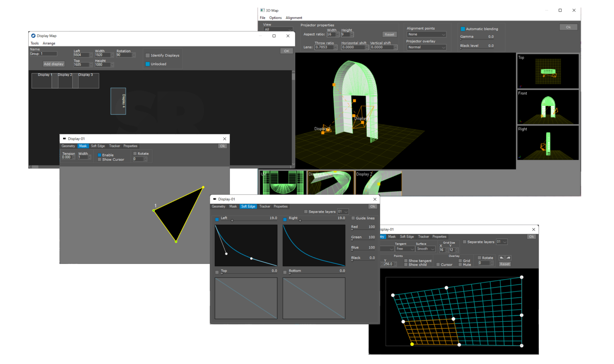614x364 pixels.
Task: Toggle Show Cursor in the Mask panel
Action: click(x=100, y=159)
